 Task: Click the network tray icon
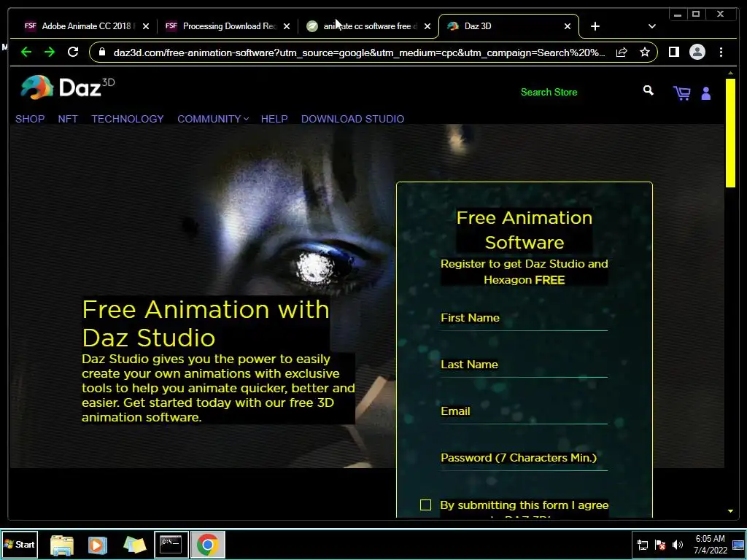point(642,545)
